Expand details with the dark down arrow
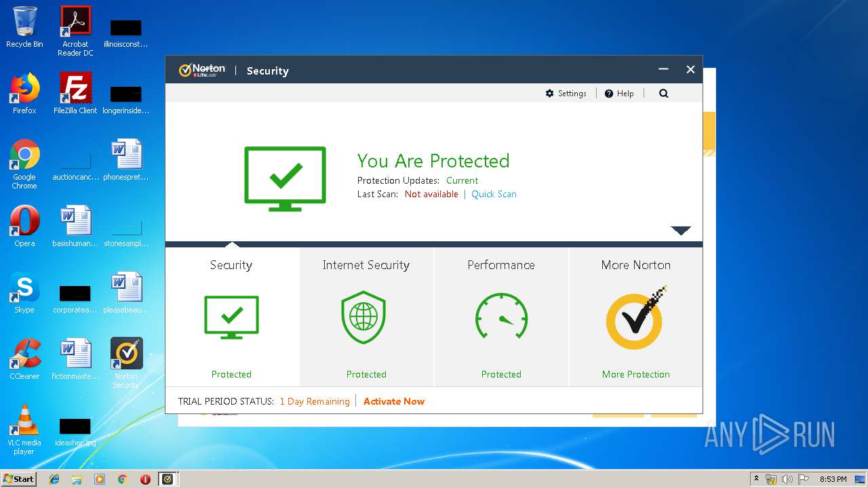Viewport: 868px width, 488px height. click(681, 230)
